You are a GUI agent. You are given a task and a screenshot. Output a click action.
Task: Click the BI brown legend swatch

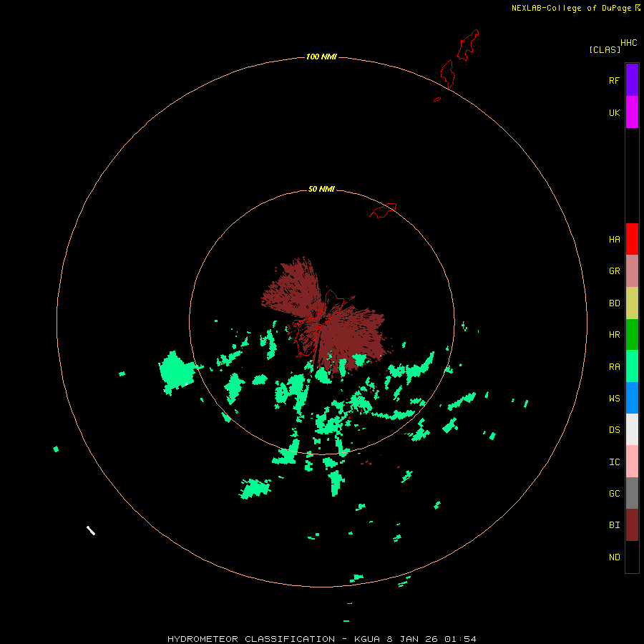point(632,525)
